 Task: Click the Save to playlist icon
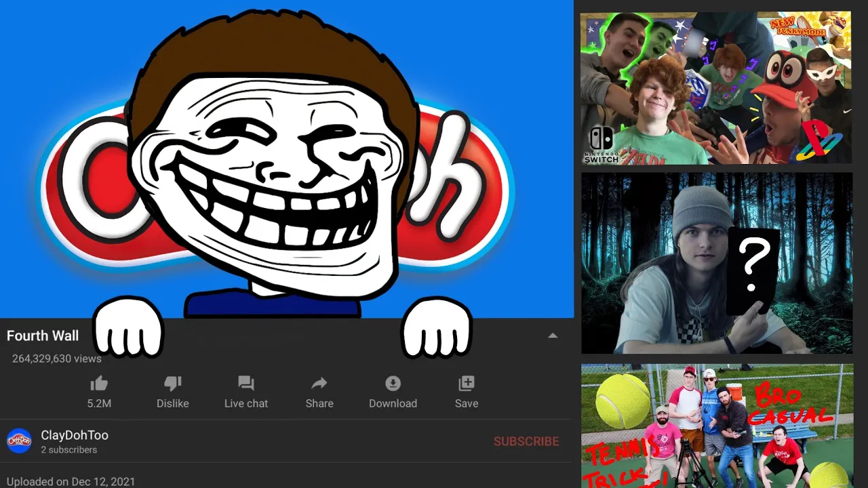coord(467,384)
